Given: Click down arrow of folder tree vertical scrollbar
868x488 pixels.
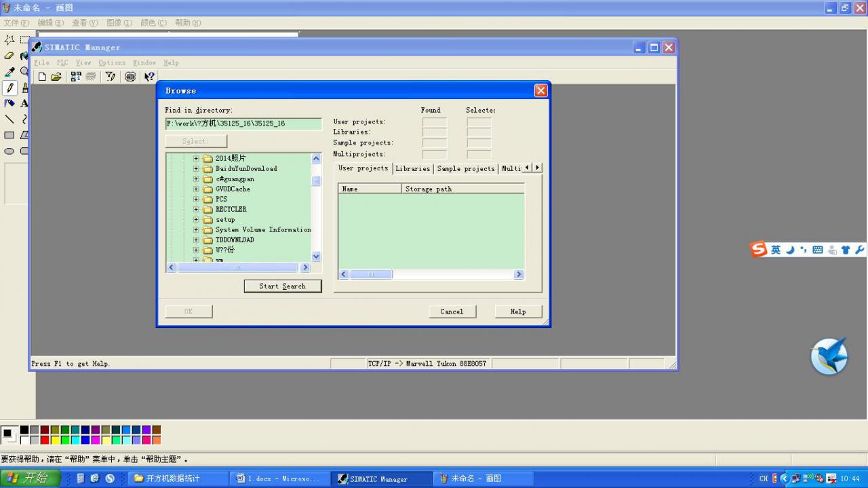Looking at the screenshot, I should coord(316,256).
